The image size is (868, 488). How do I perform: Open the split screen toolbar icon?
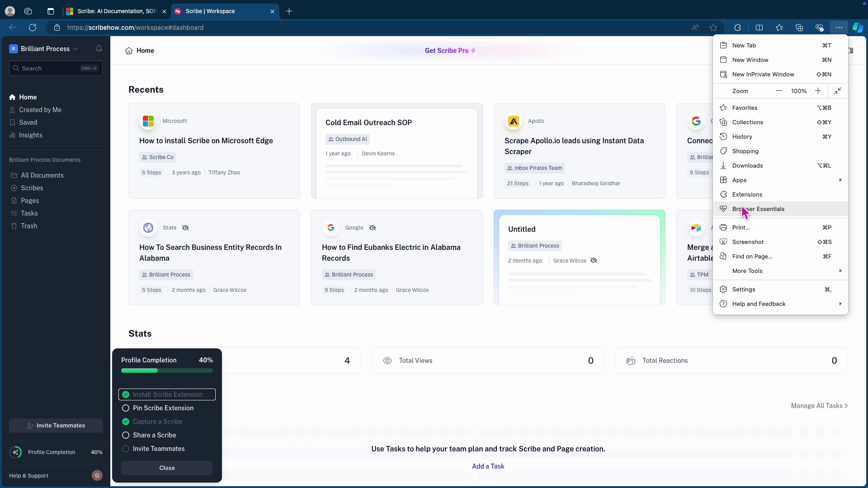pos(759,28)
